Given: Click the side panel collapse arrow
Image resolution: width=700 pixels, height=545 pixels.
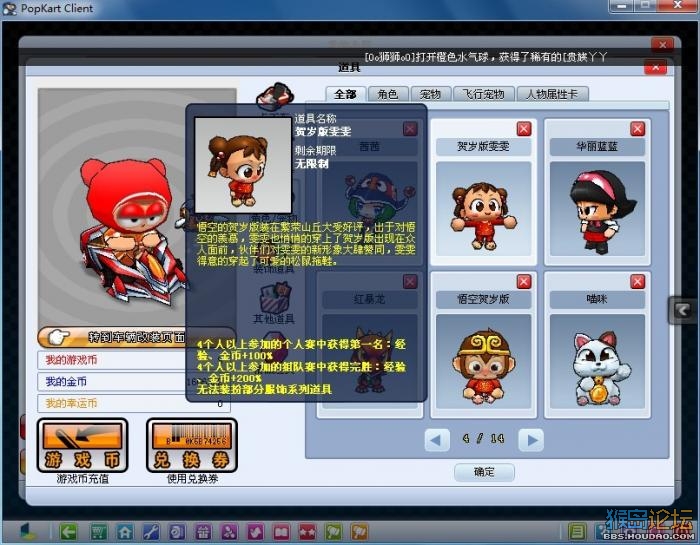Looking at the screenshot, I should point(682,310).
